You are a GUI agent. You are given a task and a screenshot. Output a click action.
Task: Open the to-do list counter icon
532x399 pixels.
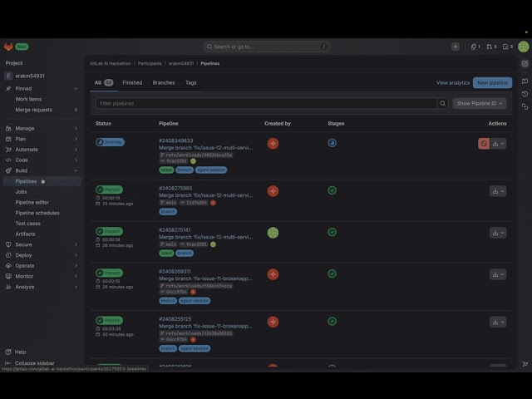click(x=508, y=47)
